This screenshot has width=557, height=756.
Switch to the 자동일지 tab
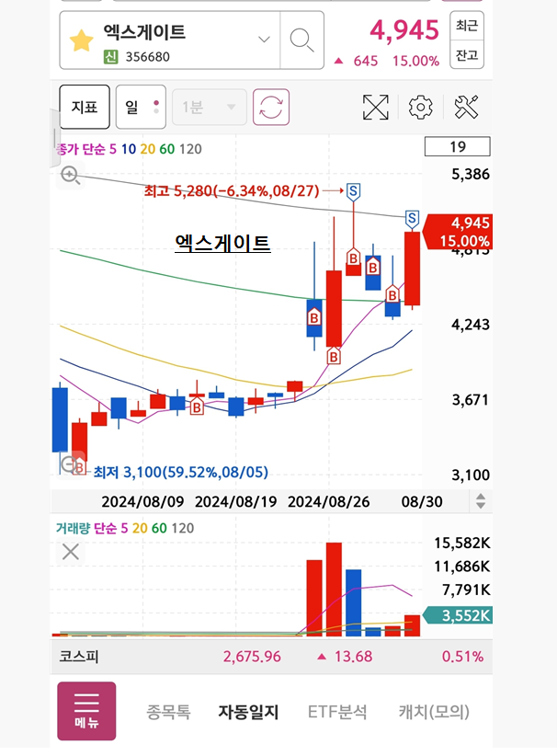248,712
